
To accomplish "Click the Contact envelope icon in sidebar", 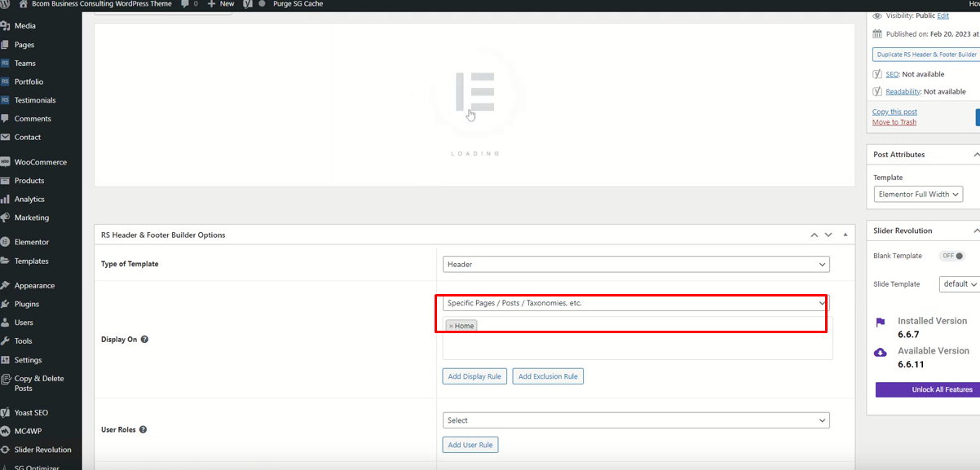I will [x=6, y=138].
